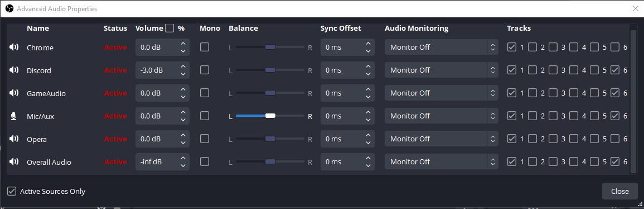This screenshot has height=209, width=644.
Task: Enable track 2 for Discord
Action: [532, 70]
